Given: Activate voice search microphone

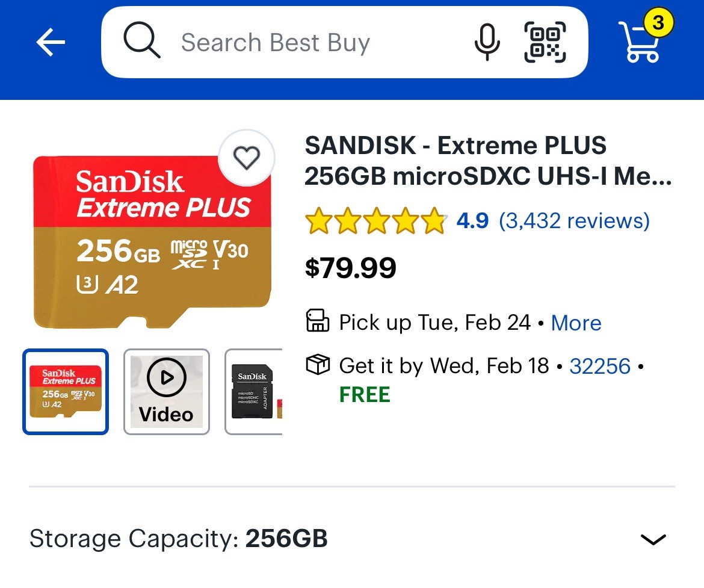Looking at the screenshot, I should coord(486,42).
